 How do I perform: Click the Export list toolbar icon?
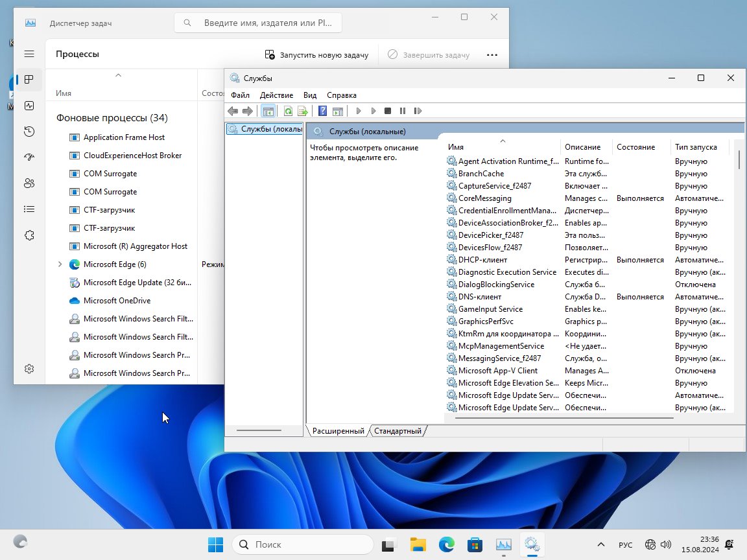(x=302, y=111)
